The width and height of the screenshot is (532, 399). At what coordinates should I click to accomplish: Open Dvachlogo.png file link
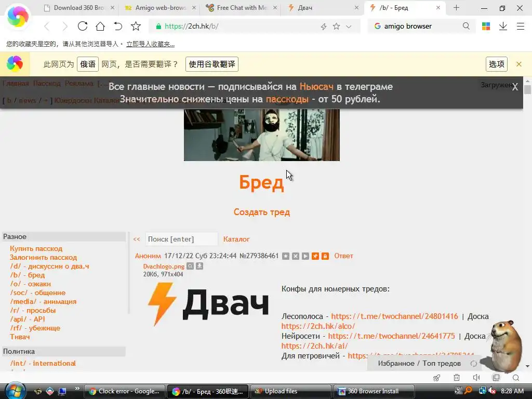[164, 267]
